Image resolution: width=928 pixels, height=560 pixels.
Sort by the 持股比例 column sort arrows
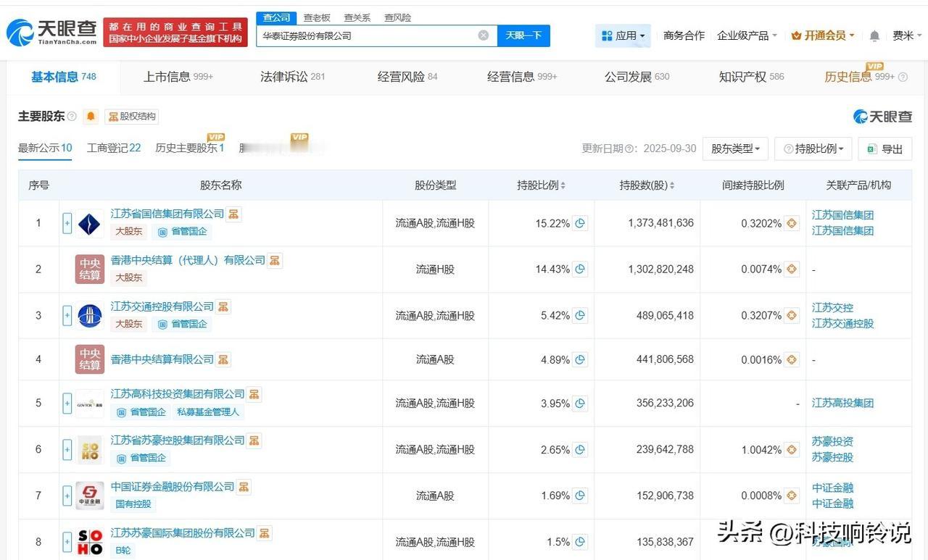[563, 185]
